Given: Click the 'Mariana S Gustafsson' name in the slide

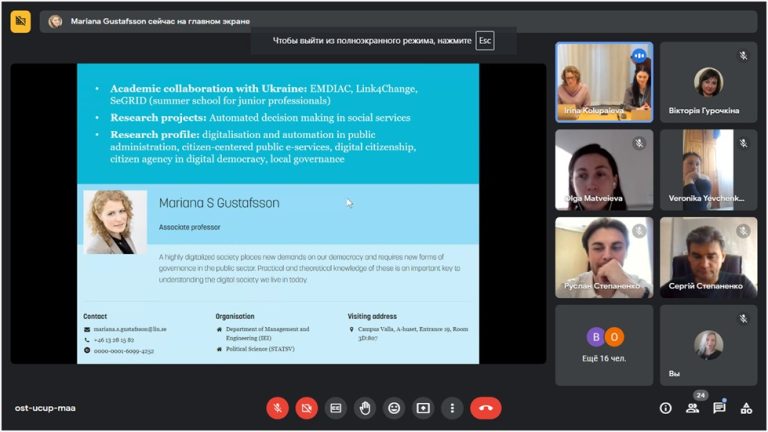Looking at the screenshot, I should click(219, 203).
